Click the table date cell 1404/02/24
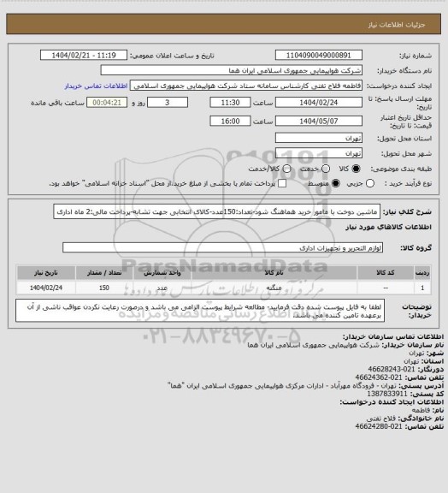Viewport: 448px width, 493px height. (46, 288)
